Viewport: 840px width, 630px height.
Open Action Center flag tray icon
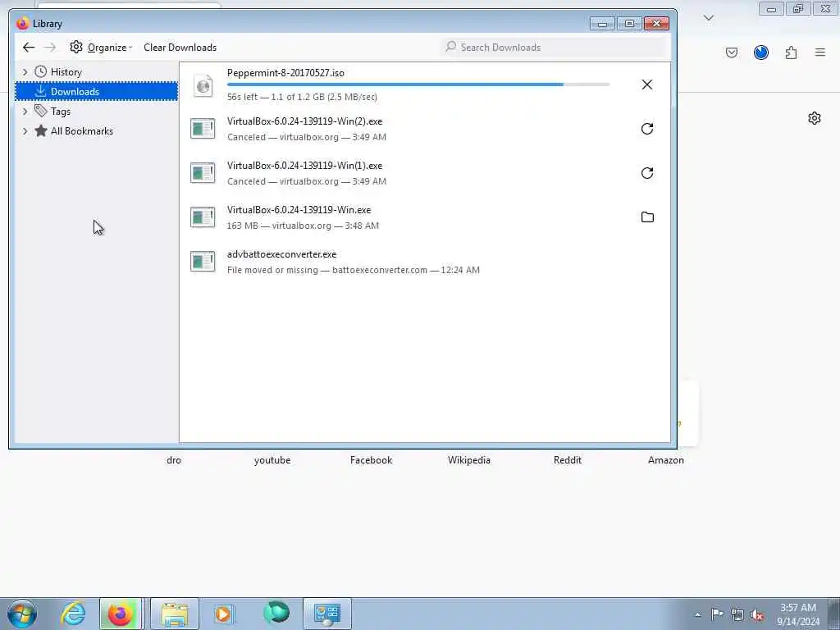click(x=717, y=614)
